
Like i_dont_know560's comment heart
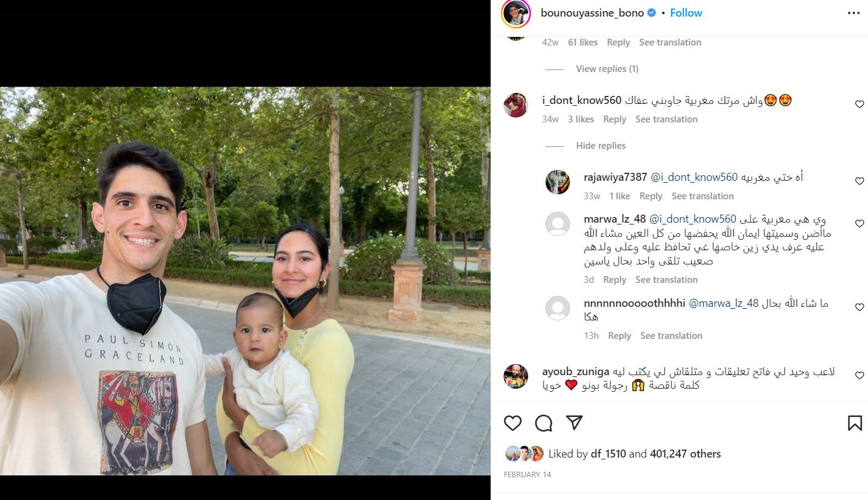point(859,105)
